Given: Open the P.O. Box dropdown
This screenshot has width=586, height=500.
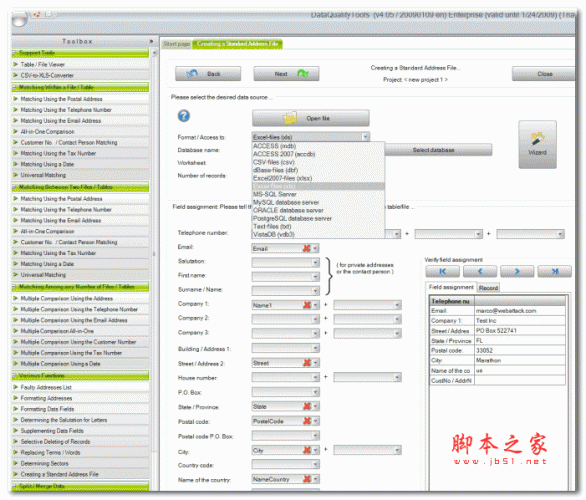Looking at the screenshot, I should [315, 392].
